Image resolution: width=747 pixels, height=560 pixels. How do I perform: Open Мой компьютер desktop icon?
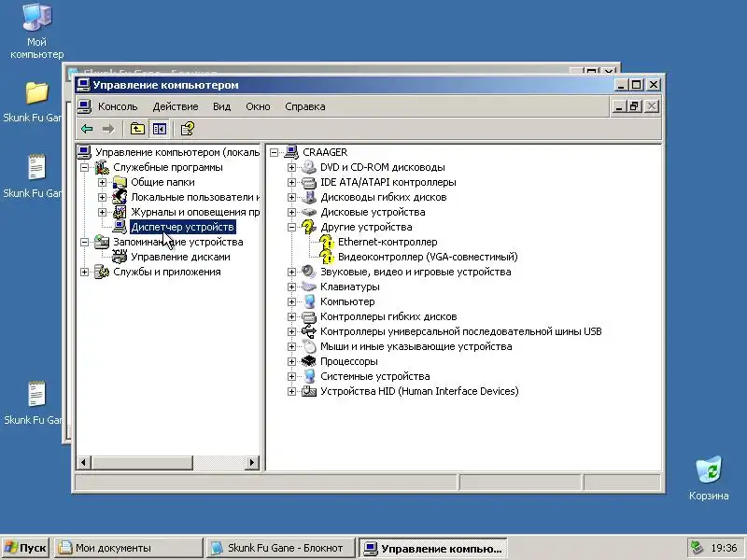[x=36, y=32]
